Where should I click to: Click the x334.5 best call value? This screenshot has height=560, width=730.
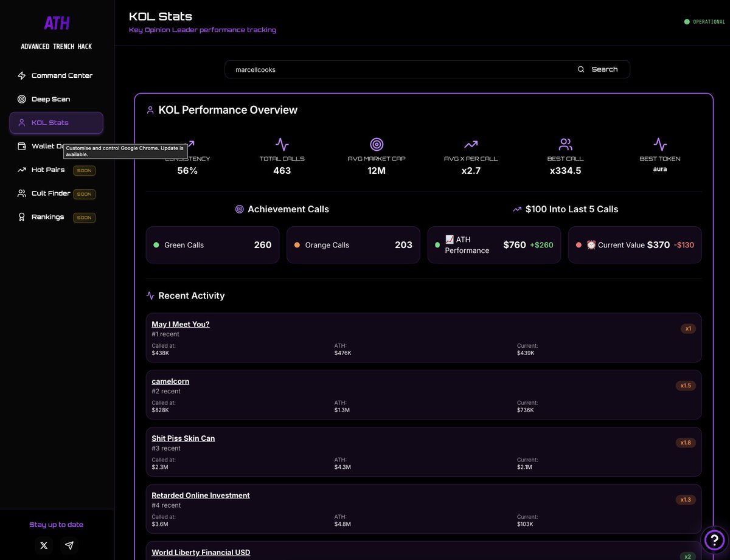click(x=566, y=171)
